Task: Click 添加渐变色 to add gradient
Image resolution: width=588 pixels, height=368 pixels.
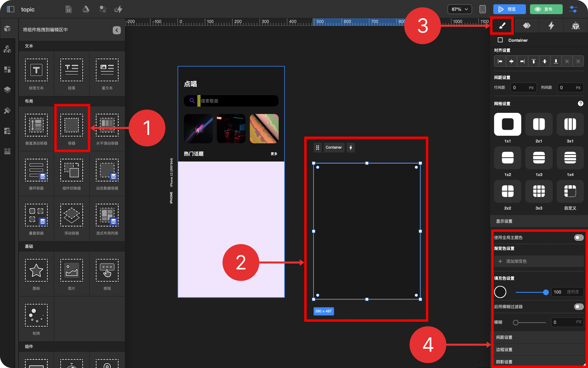Action: [539, 261]
